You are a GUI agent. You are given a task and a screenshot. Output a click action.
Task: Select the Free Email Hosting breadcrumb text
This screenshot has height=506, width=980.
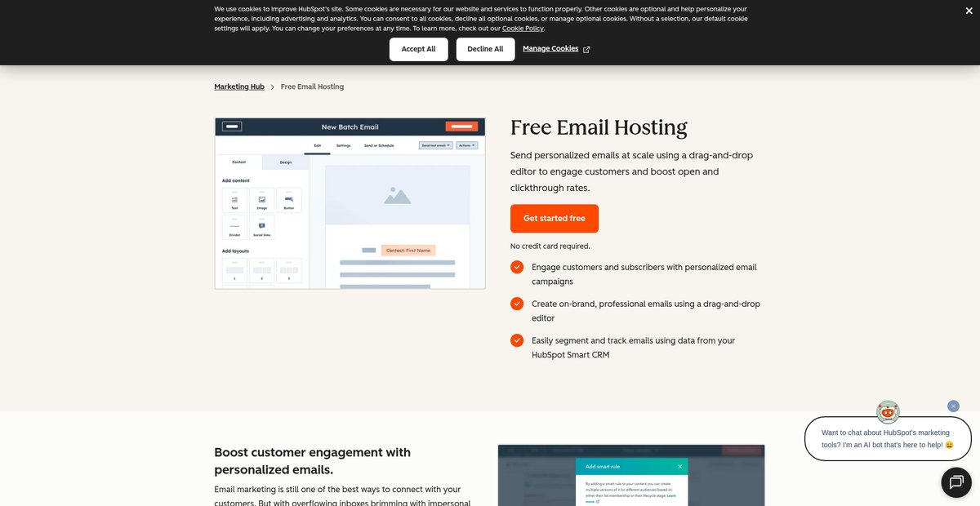coord(312,87)
